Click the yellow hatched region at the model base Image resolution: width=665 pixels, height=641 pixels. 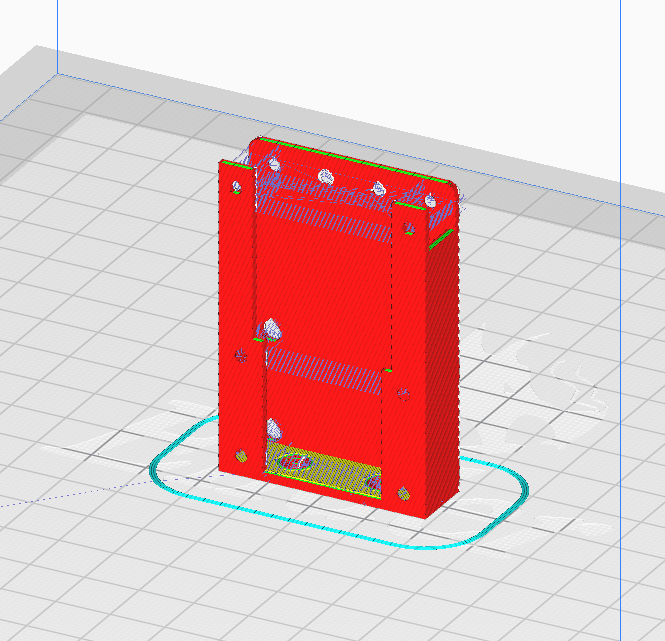point(323,471)
